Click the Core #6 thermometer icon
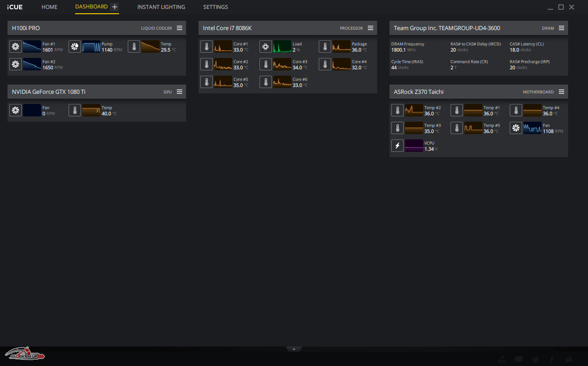 tap(266, 82)
